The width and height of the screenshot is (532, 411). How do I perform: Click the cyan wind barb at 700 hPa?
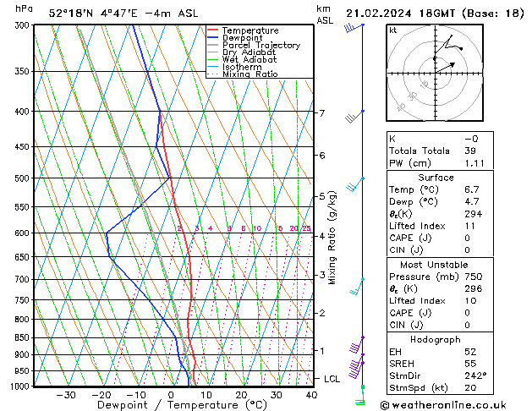point(357,287)
